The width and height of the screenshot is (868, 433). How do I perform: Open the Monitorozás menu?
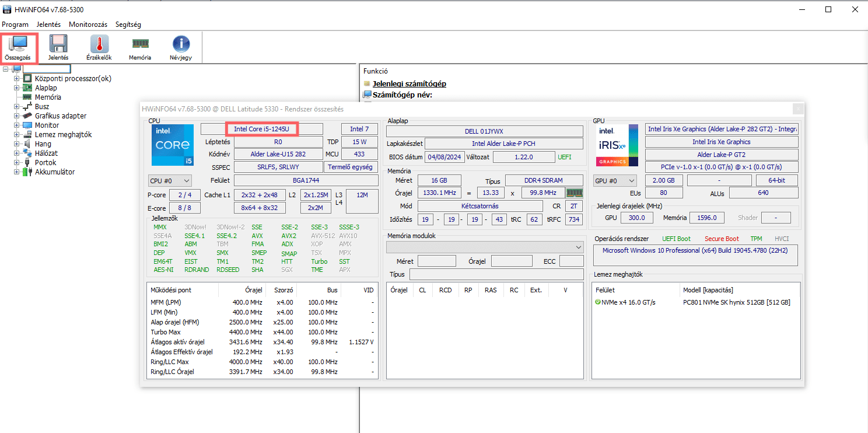coord(87,25)
